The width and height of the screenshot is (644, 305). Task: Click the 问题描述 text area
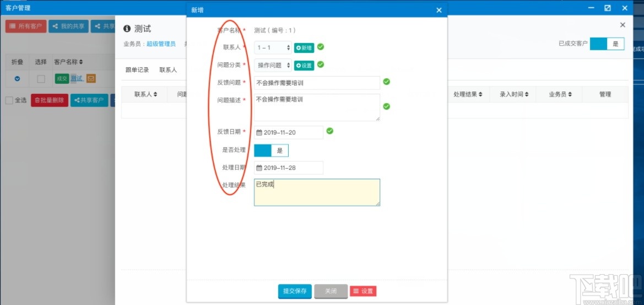pyautogui.click(x=317, y=108)
